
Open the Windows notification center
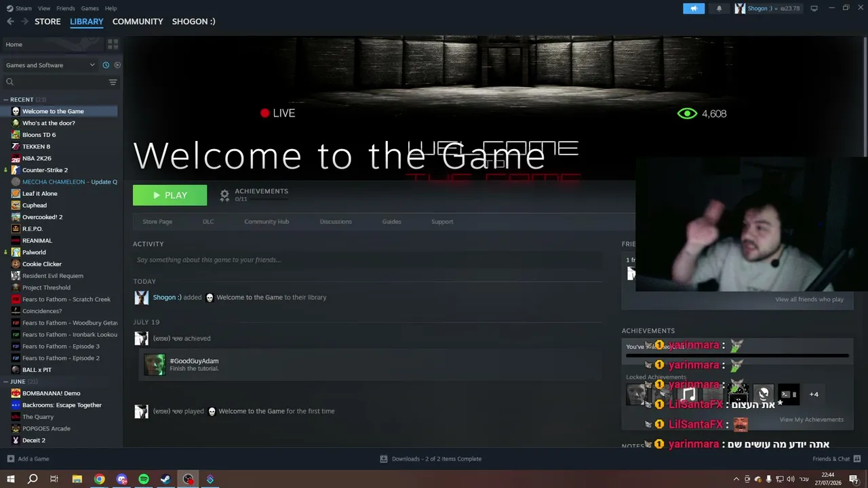(854, 479)
